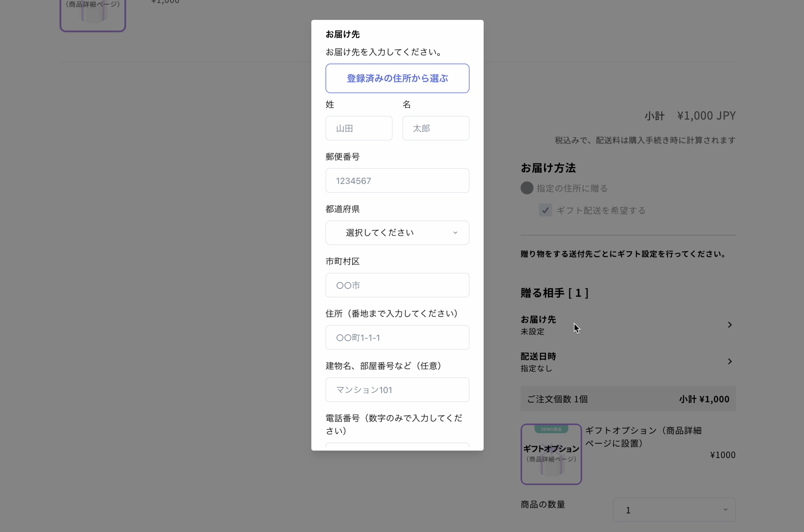Focus the 市町村区 input field

point(397,285)
